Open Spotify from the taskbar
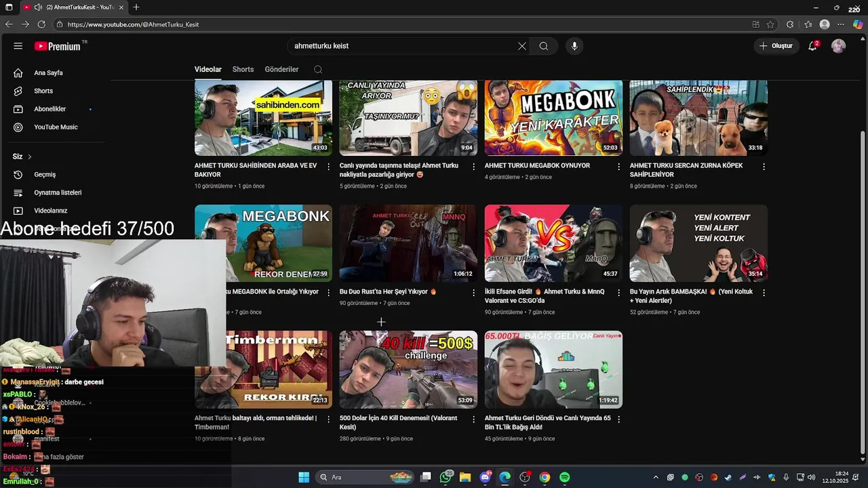The image size is (868, 488). click(564, 477)
